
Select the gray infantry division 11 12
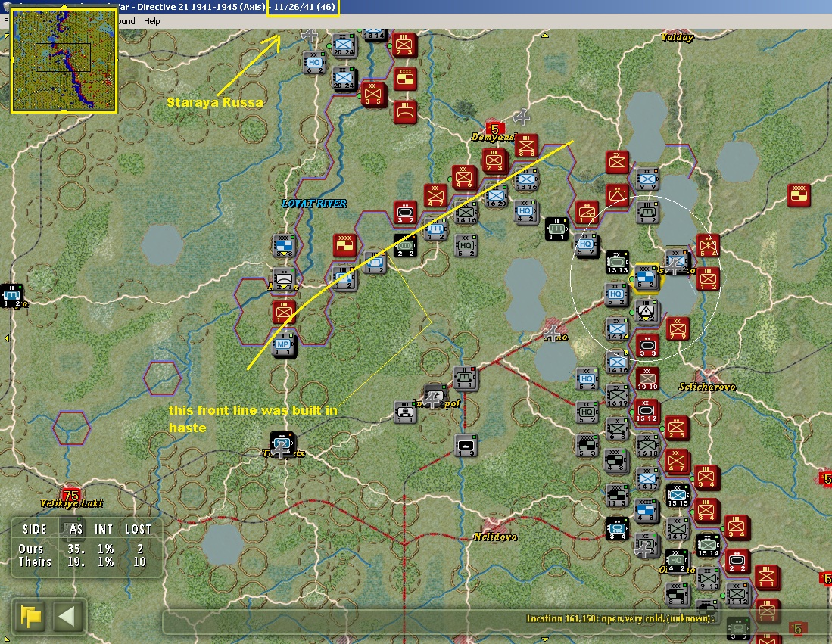pyautogui.click(x=737, y=595)
